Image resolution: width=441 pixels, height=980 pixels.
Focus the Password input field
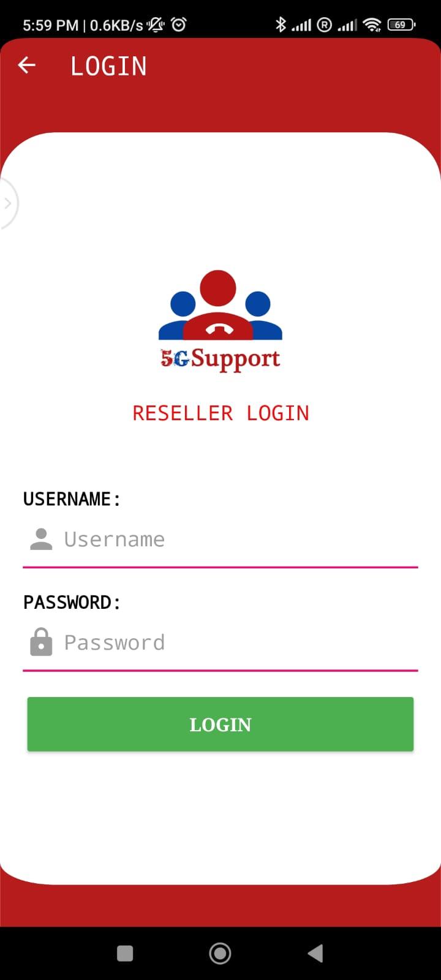[221, 643]
